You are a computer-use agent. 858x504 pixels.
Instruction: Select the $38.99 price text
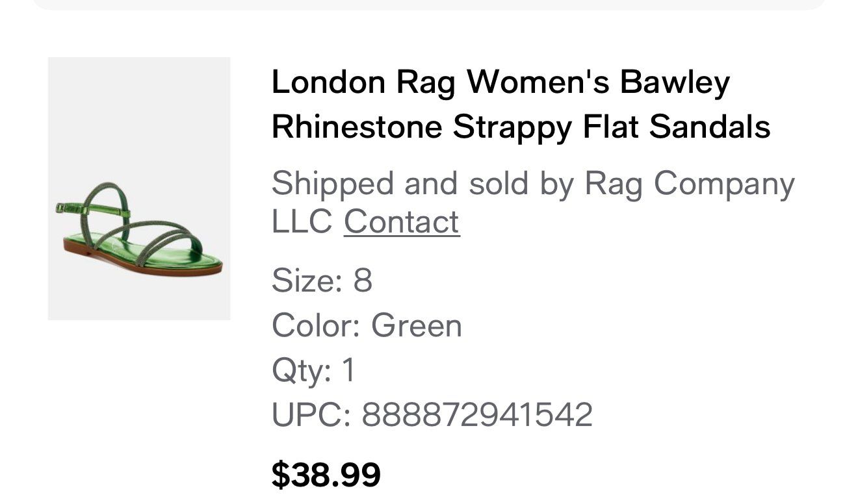coord(326,475)
